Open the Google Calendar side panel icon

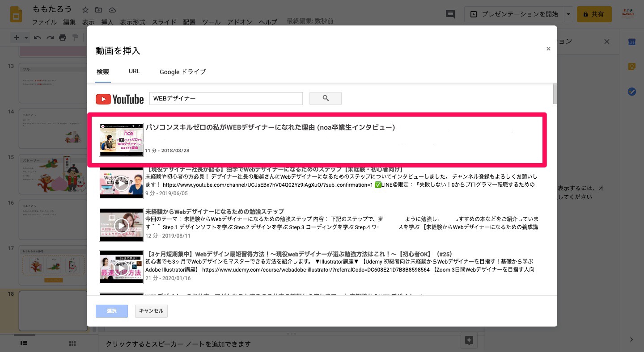pyautogui.click(x=632, y=42)
